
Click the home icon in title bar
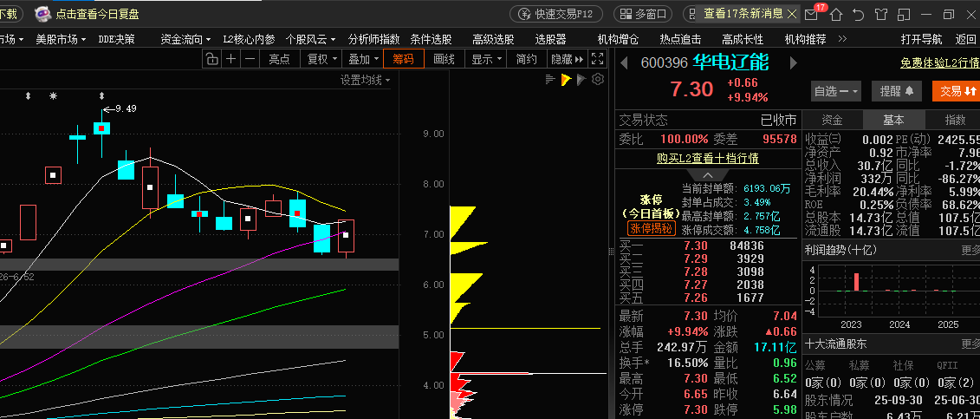[835, 14]
